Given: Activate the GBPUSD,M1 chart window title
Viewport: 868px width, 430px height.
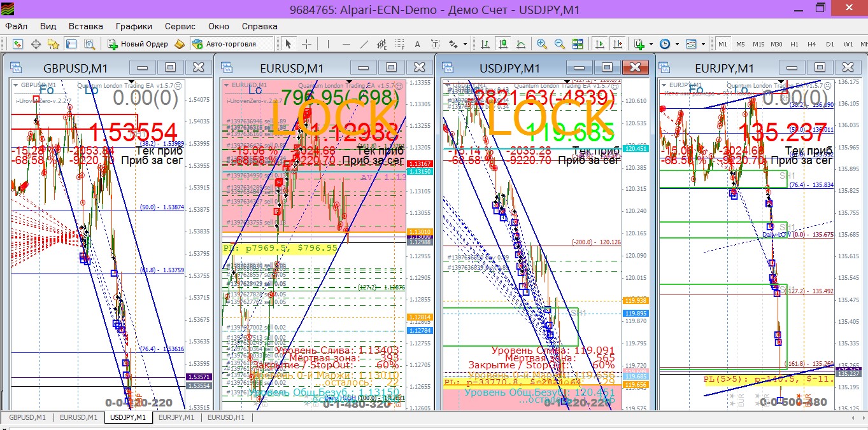Looking at the screenshot, I should click(x=75, y=68).
